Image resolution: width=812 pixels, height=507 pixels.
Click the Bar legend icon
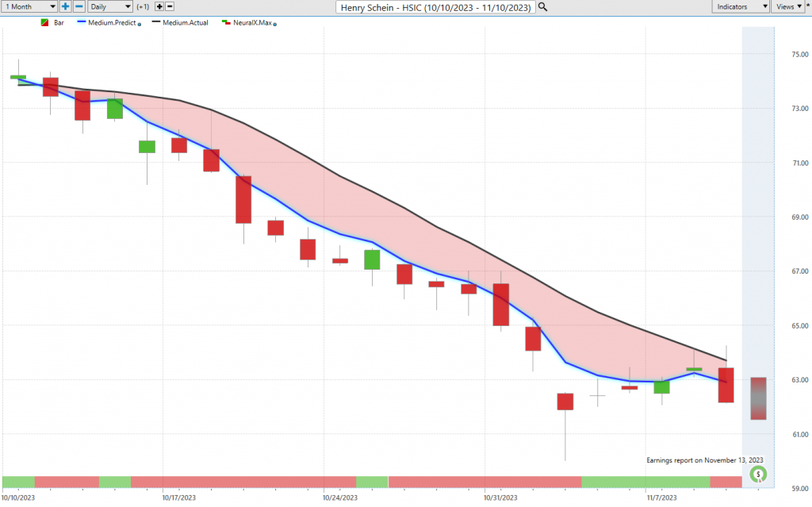pyautogui.click(x=45, y=23)
